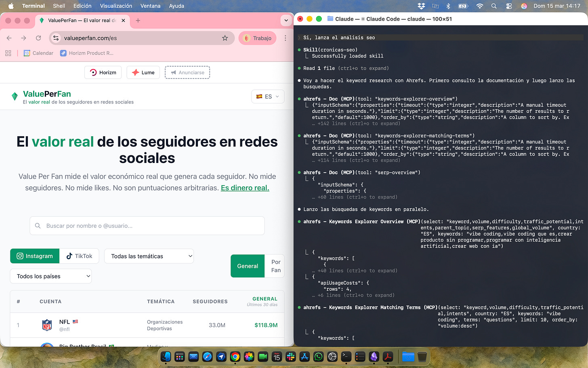Open the Shell menu

(59, 6)
